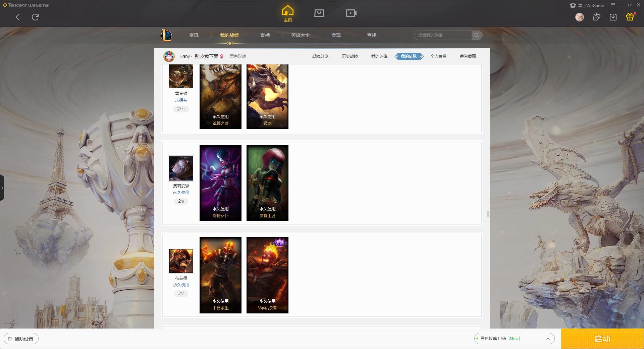Open the friends icon next to avatar
644x349 pixels.
[596, 17]
